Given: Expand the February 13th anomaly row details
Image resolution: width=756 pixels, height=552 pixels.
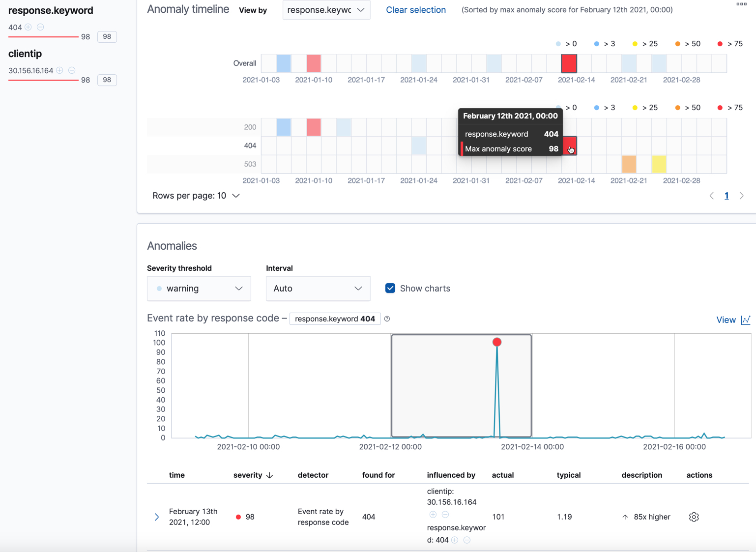Looking at the screenshot, I should tap(156, 517).
